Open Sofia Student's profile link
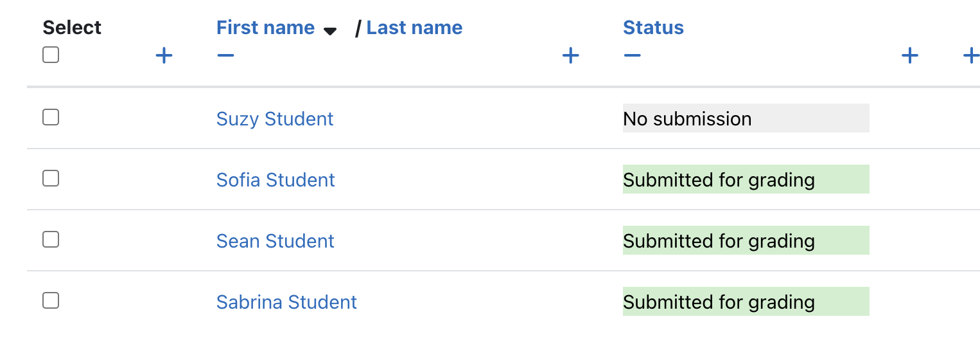 [276, 180]
